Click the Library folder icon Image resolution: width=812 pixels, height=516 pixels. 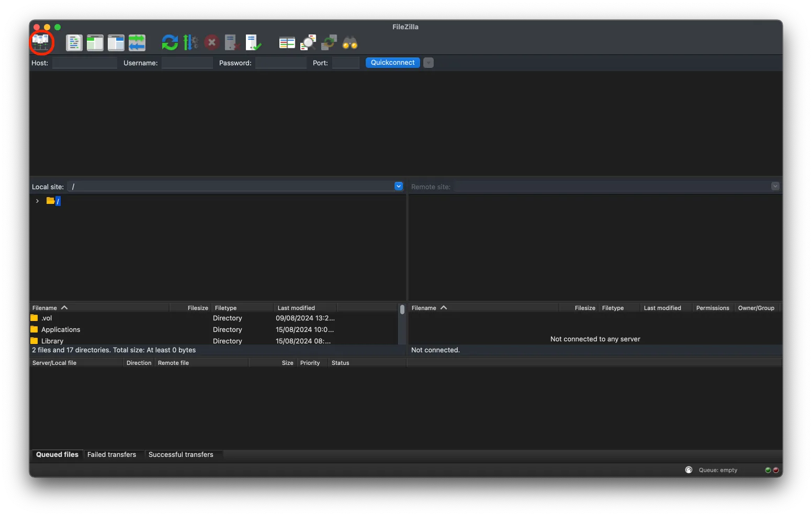(35, 341)
